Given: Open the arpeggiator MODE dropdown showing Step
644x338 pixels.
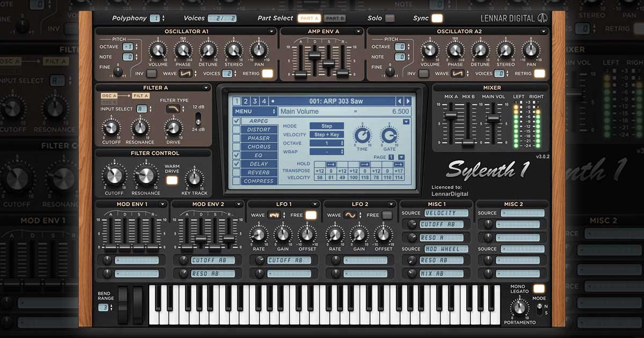Looking at the screenshot, I should tap(327, 126).
